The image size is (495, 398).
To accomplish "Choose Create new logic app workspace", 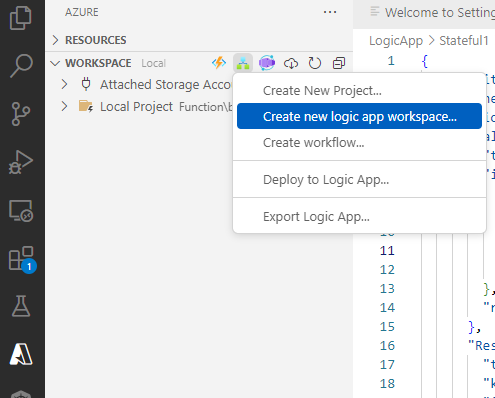I will [x=359, y=116].
